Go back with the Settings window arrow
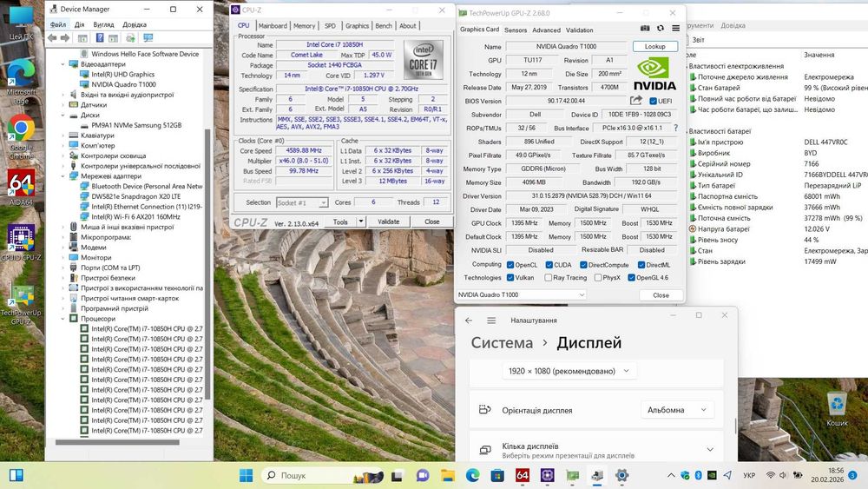The width and height of the screenshot is (868, 489). click(469, 320)
